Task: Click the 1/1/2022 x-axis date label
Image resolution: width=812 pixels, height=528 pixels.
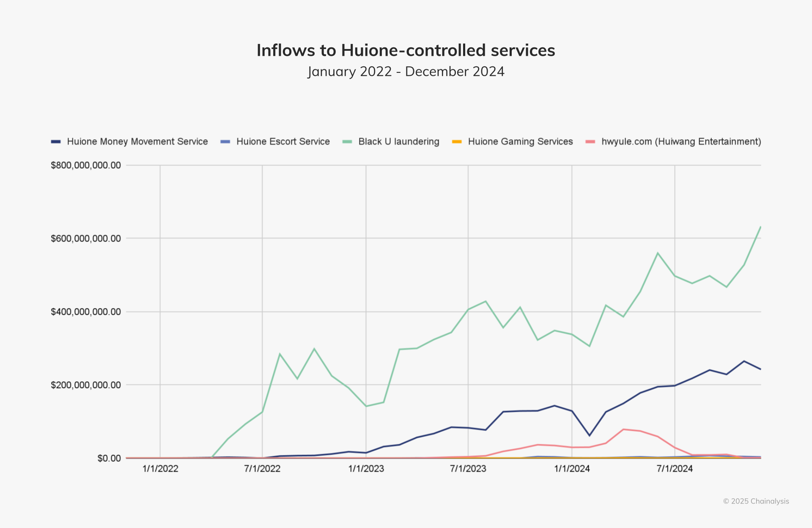Action: [160, 469]
